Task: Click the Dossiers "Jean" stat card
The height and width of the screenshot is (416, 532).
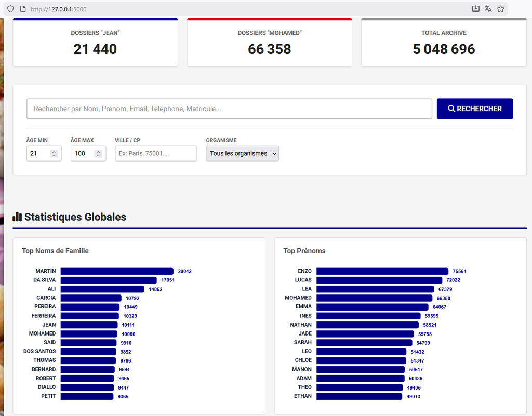Action: [x=95, y=43]
